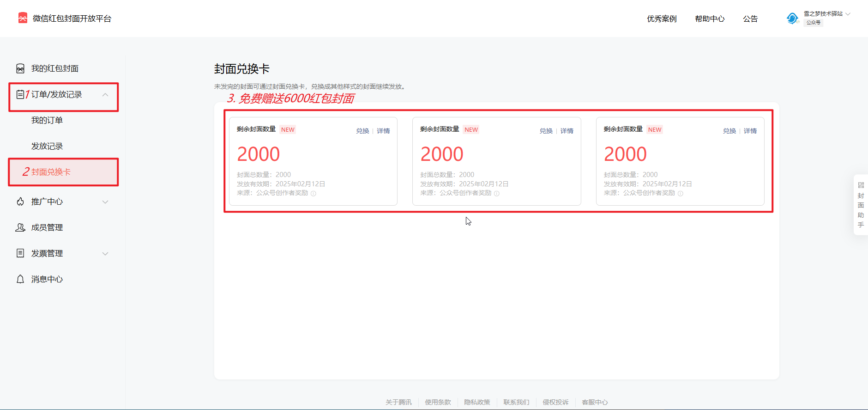868x410 pixels.
Task: Expand the 发票管理 submenu chevron
Action: point(105,254)
